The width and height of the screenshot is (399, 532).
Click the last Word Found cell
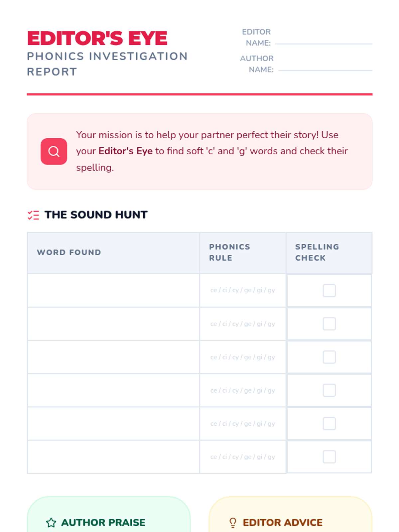tap(113, 457)
